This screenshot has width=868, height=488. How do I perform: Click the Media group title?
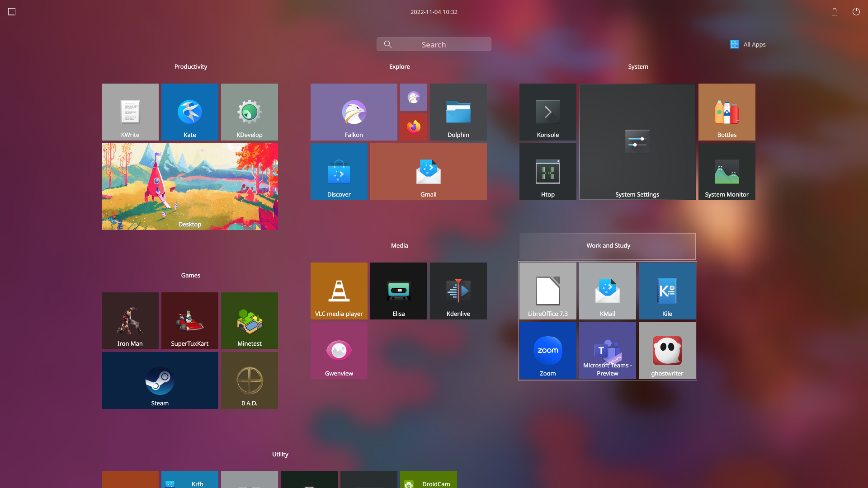click(x=400, y=245)
